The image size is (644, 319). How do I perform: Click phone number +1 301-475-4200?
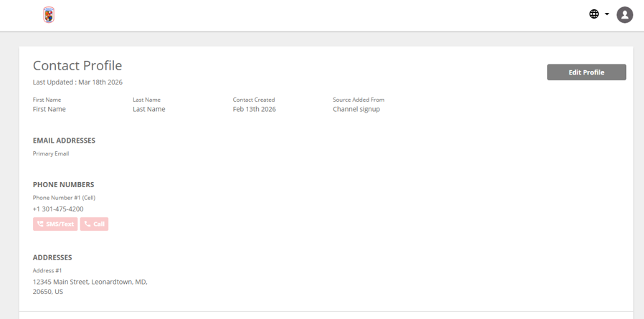tap(58, 209)
